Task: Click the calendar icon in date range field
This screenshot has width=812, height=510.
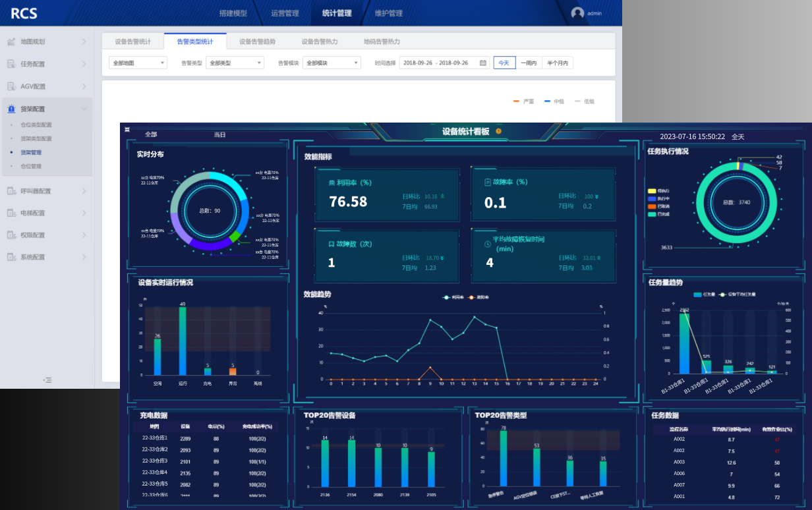Action: pos(482,63)
